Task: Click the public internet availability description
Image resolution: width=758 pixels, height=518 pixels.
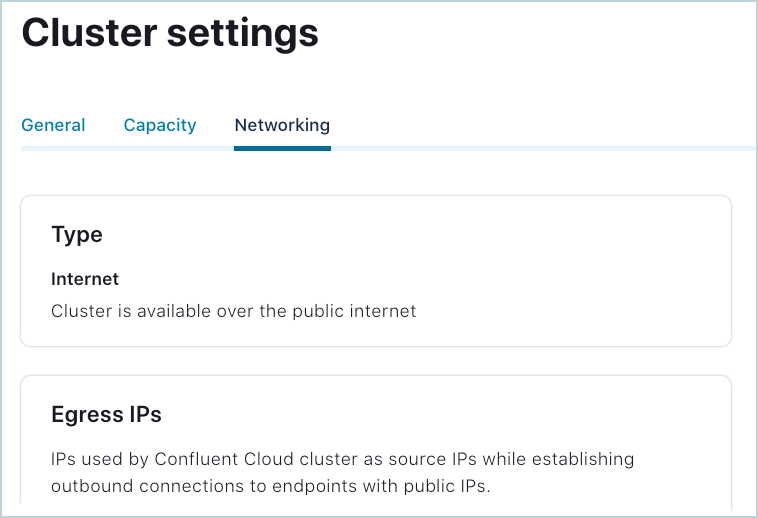Action: [x=233, y=311]
